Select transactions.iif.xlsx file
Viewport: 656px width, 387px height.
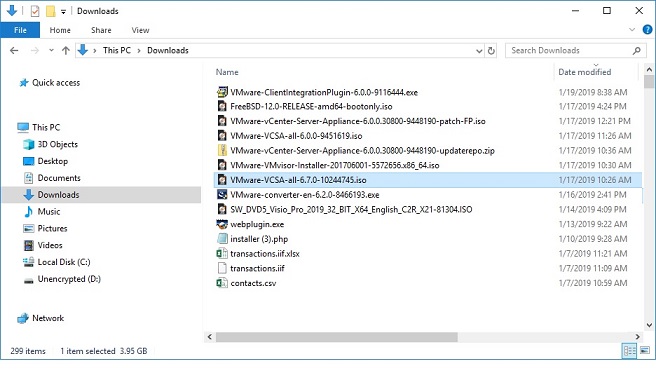tap(265, 254)
